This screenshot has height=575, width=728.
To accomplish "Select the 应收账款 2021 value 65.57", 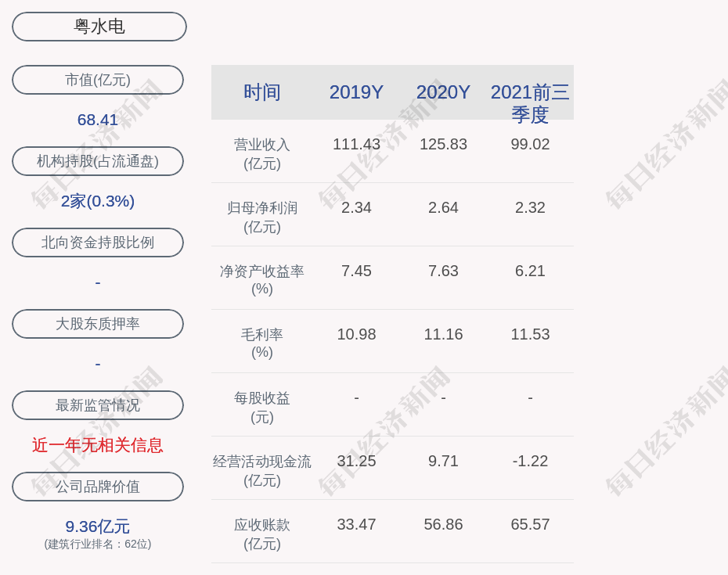I will [x=530, y=524].
